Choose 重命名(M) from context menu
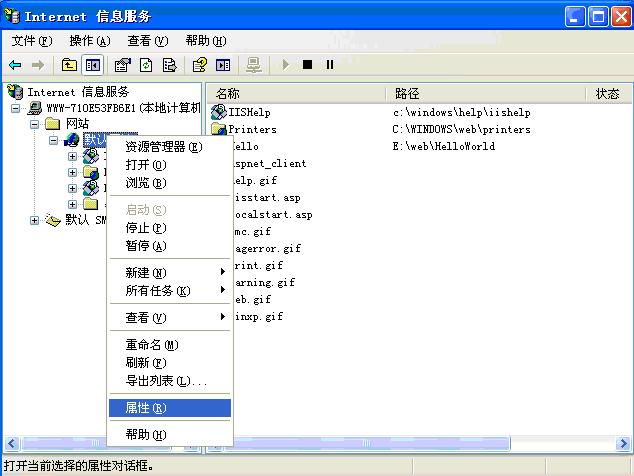The image size is (634, 476). [x=170, y=345]
